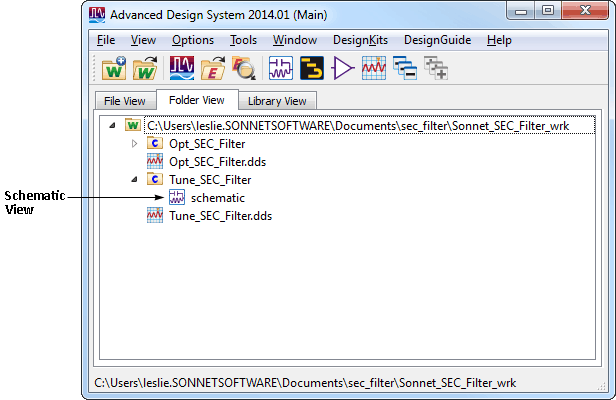This screenshot has height=400, width=616.
Task: Select Tune_SEC_Filter.dds file
Action: click(220, 216)
